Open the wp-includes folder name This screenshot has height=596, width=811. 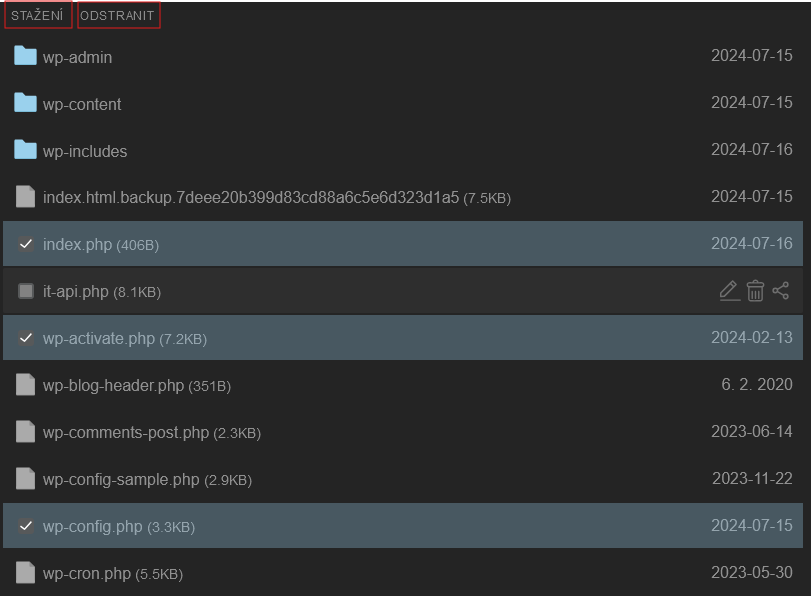pos(85,151)
